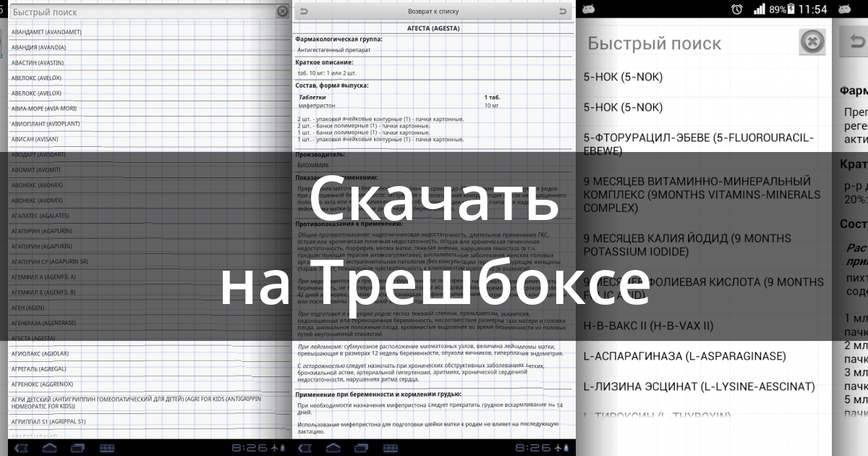868x456 pixels.
Task: Open recent apps in the left tablet navigation bar
Action: [78, 448]
